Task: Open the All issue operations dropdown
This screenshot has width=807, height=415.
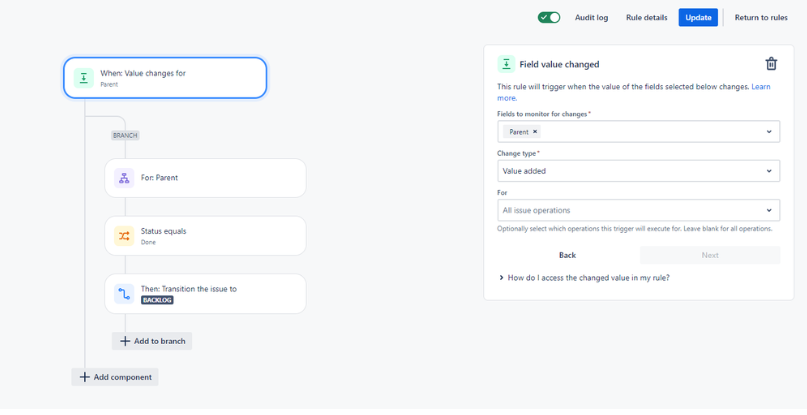Action: pos(638,210)
